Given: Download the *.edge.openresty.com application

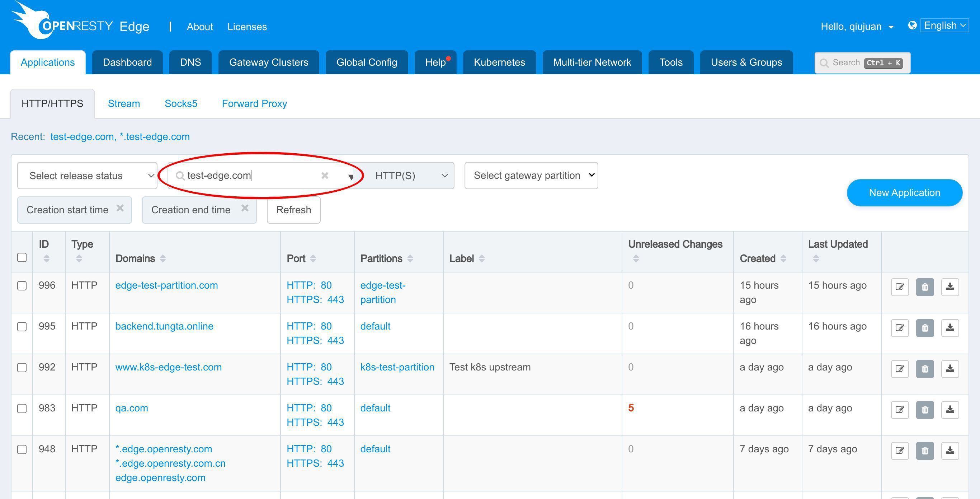Looking at the screenshot, I should click(950, 450).
